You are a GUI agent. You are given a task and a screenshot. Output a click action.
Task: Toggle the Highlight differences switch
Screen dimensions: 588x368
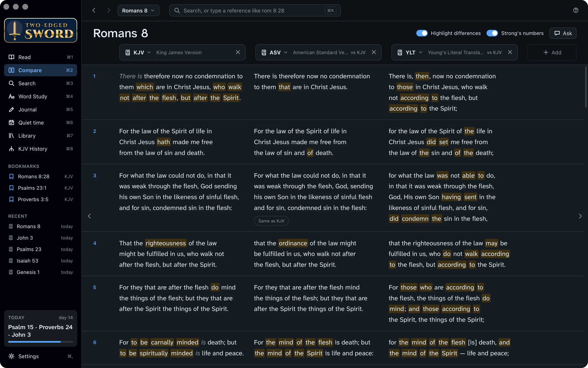[422, 33]
